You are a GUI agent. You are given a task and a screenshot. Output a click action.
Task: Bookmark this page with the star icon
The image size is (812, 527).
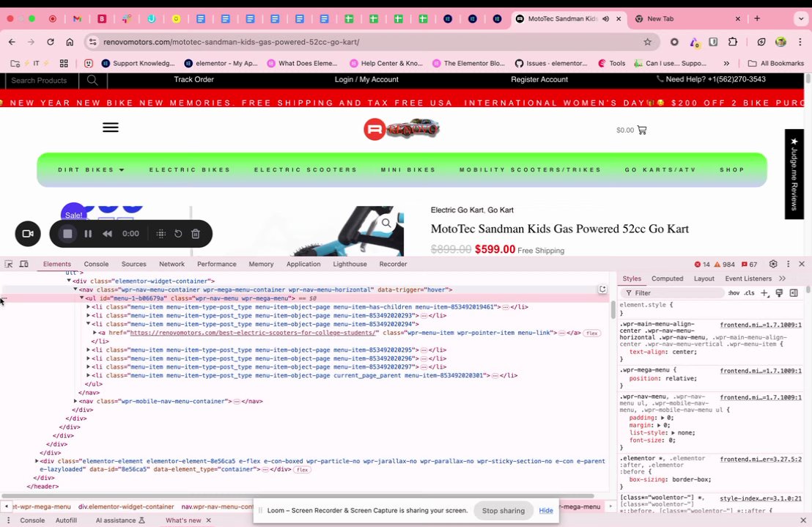pyautogui.click(x=647, y=42)
